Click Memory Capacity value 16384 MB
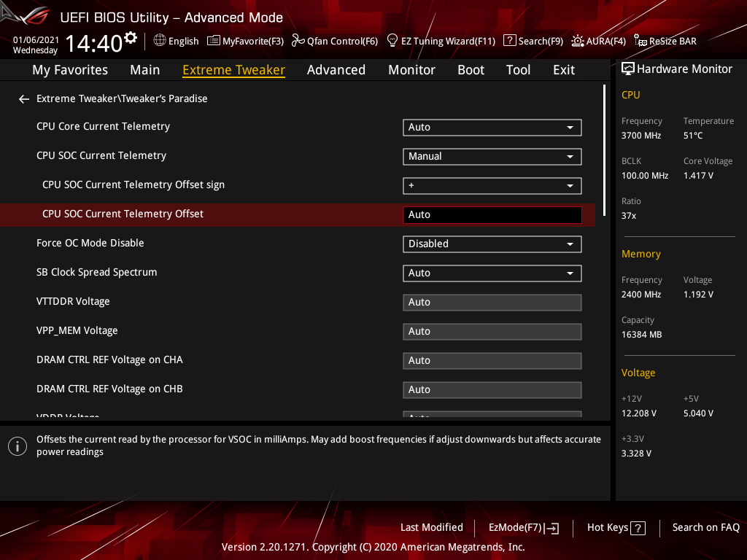Viewport: 747px width, 560px height. [641, 335]
